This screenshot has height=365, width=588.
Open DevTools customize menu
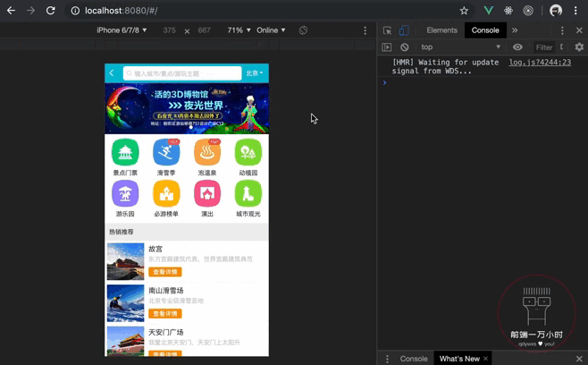tap(562, 30)
